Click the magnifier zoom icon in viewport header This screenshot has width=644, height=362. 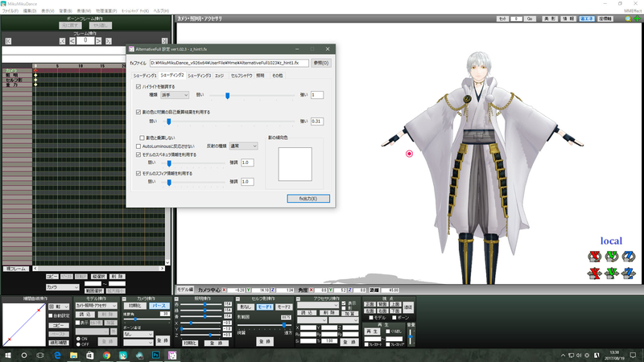click(628, 19)
